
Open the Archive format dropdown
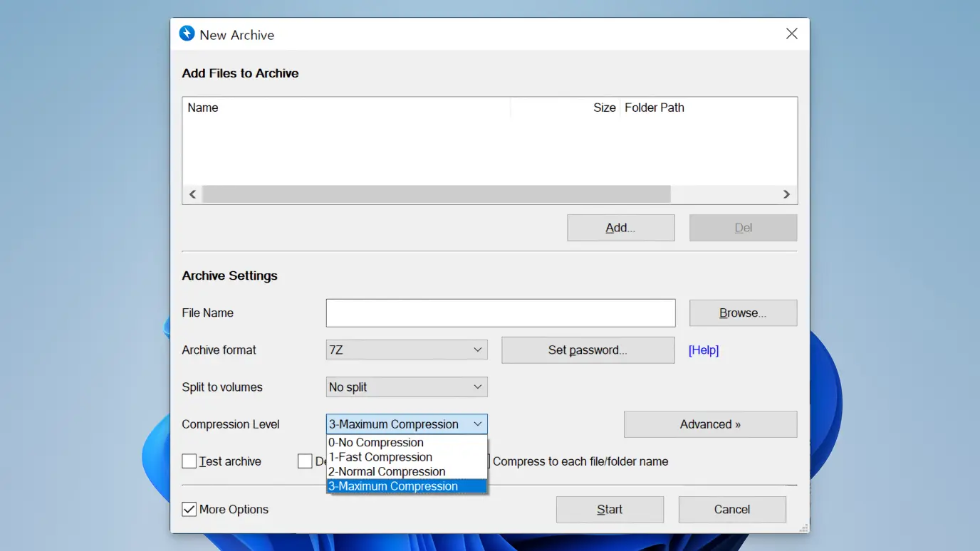(407, 350)
